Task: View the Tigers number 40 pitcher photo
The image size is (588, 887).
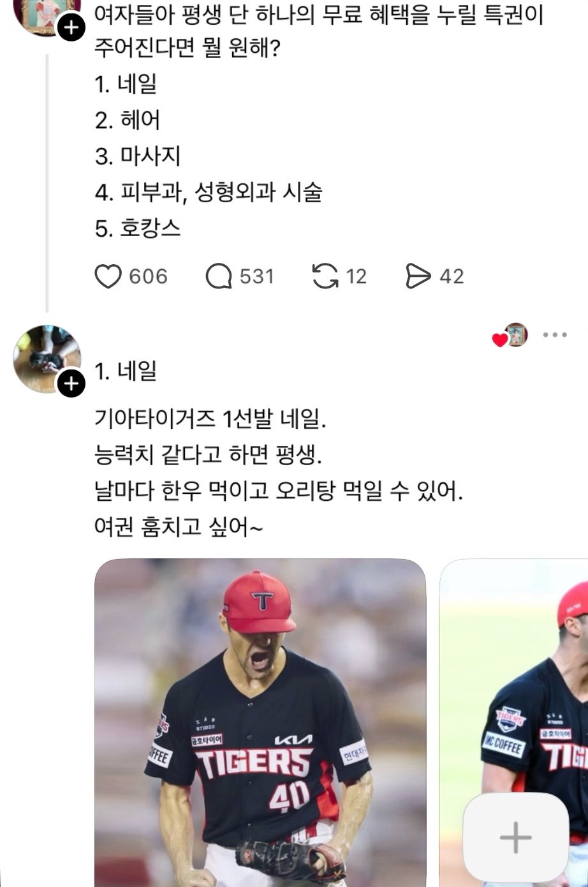Action: tap(260, 722)
